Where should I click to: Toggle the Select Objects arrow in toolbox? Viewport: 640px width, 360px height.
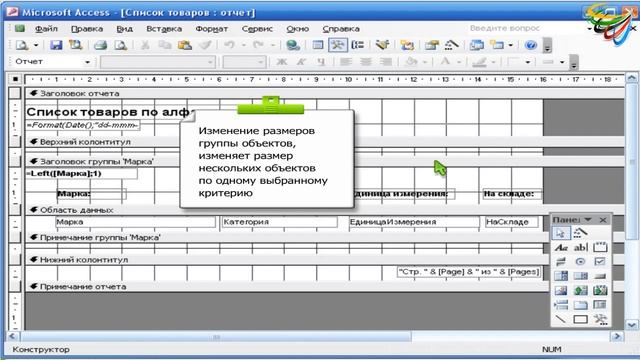[561, 233]
